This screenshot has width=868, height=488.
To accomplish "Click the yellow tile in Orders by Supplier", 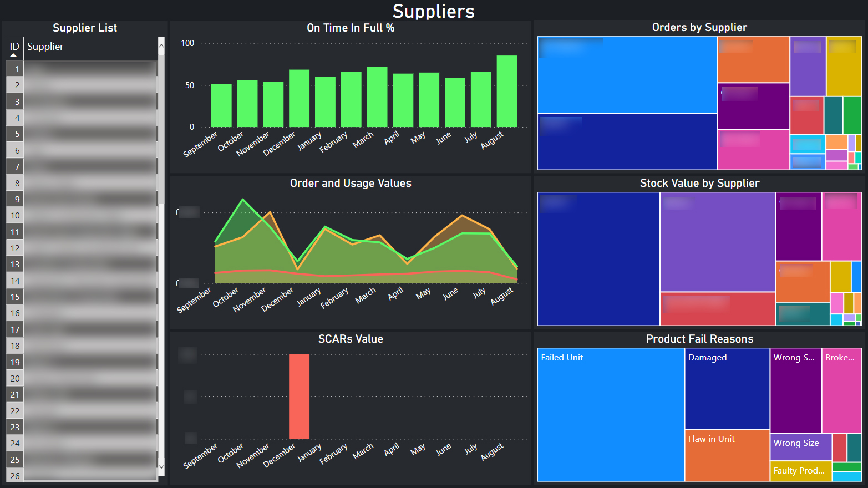I will pos(844,67).
